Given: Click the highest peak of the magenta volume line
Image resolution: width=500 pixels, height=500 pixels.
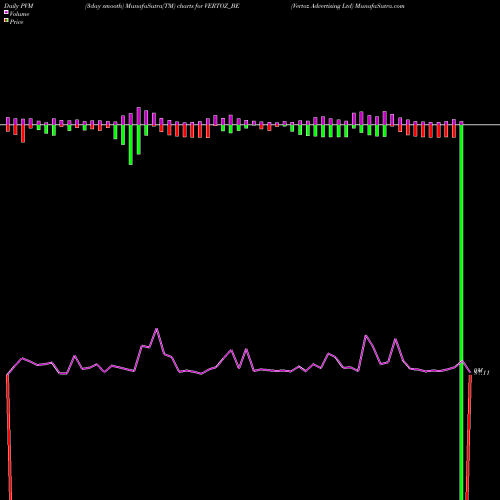Looking at the screenshot, I should click(156, 329).
